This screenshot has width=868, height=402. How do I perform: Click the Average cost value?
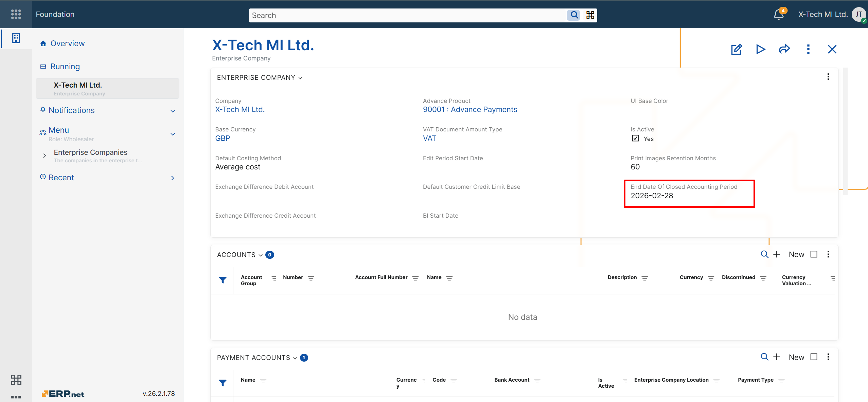click(x=238, y=167)
